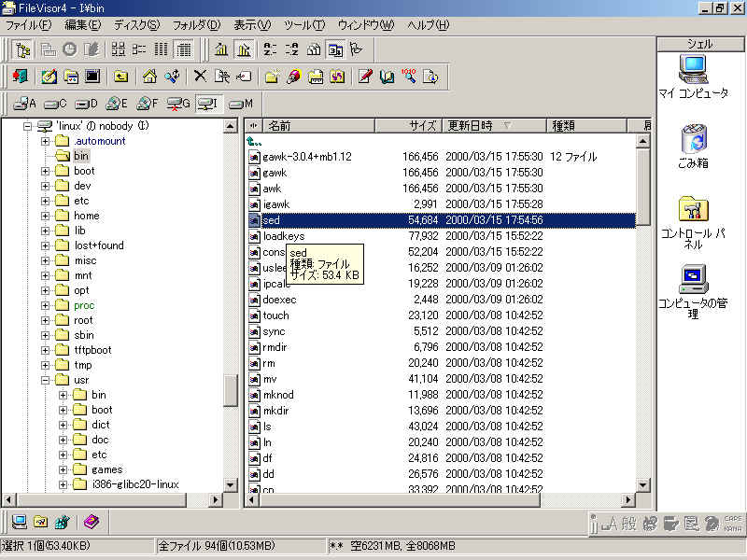Screen dimensions: 747x560
Task: Click the rename tag icon
Action: pyautogui.click(x=245, y=77)
